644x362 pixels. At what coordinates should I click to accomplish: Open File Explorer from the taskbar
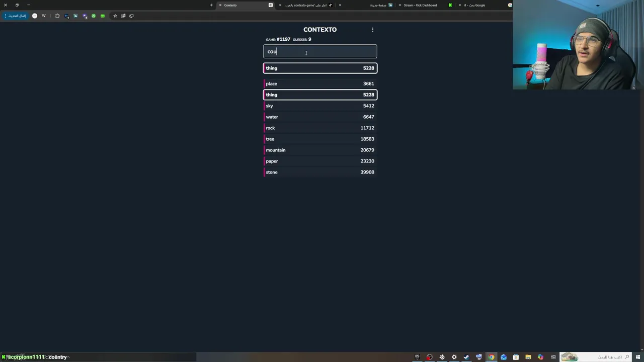click(528, 357)
